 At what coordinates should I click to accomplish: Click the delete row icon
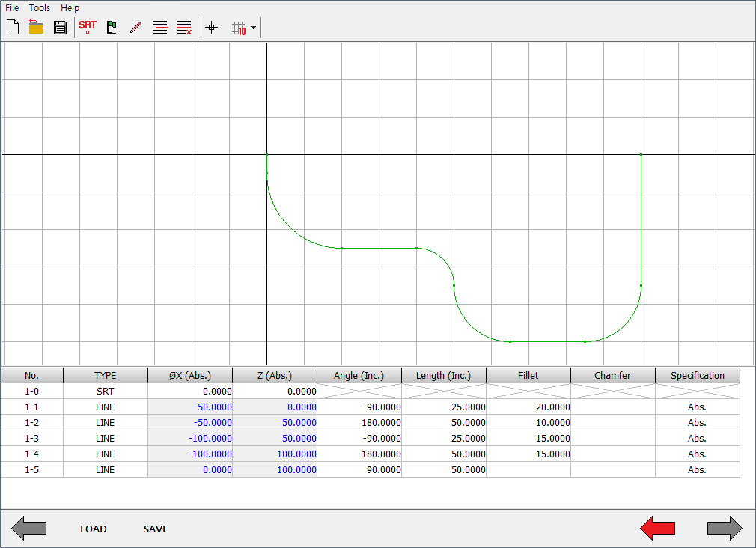click(183, 28)
